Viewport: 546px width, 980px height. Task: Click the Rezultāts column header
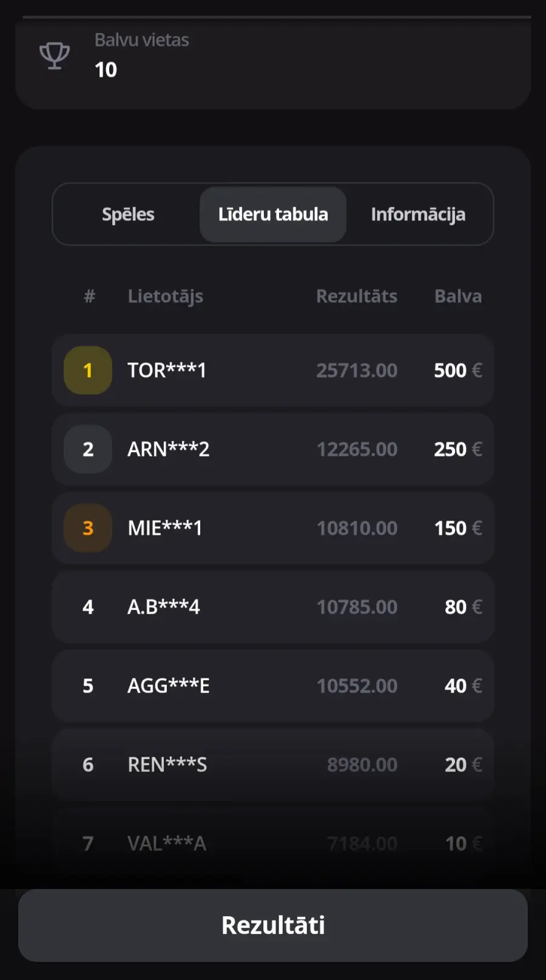pyautogui.click(x=357, y=296)
